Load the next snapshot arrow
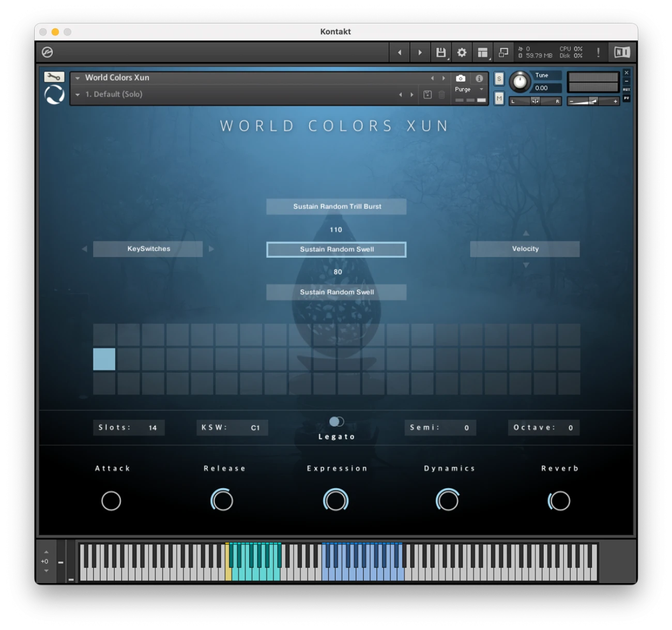The height and width of the screenshot is (630, 672). pos(411,95)
